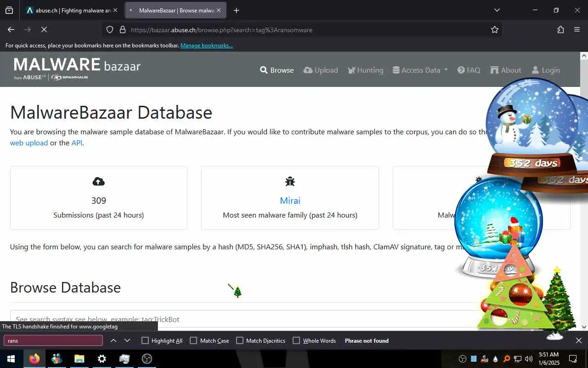Jump to next find match arrow
588x368 pixels.
(x=127, y=340)
